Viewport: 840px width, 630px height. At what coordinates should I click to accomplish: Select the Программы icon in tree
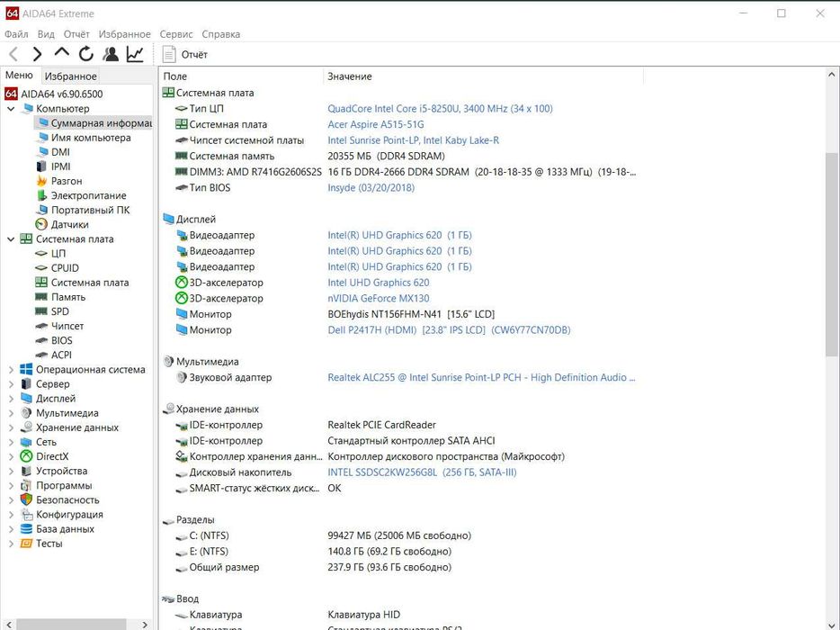[26, 485]
